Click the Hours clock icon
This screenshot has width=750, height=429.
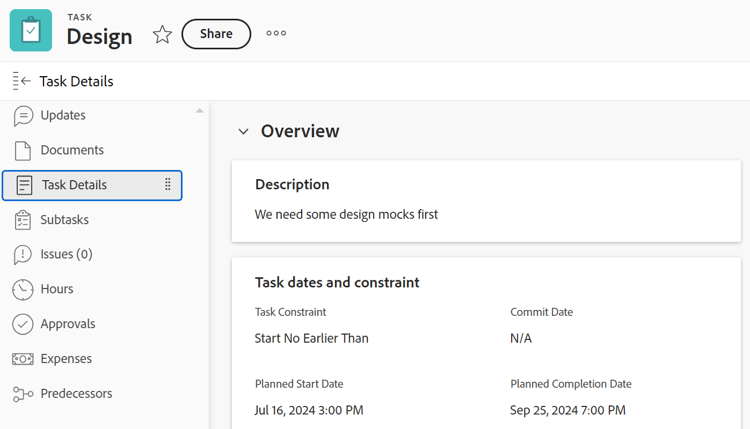[x=22, y=289]
